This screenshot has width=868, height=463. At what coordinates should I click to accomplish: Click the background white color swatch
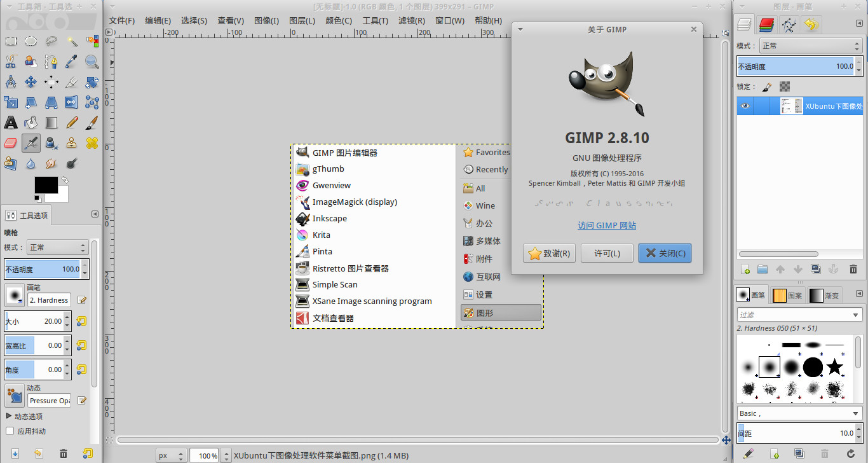point(60,197)
